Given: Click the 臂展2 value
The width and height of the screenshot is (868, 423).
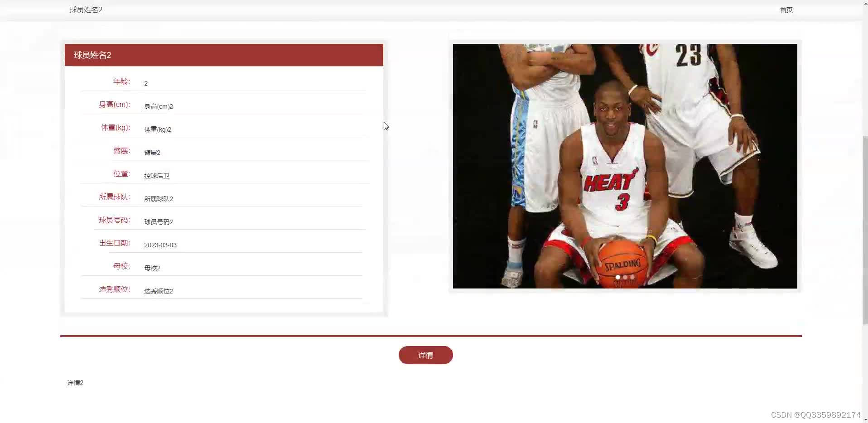Looking at the screenshot, I should [x=152, y=153].
